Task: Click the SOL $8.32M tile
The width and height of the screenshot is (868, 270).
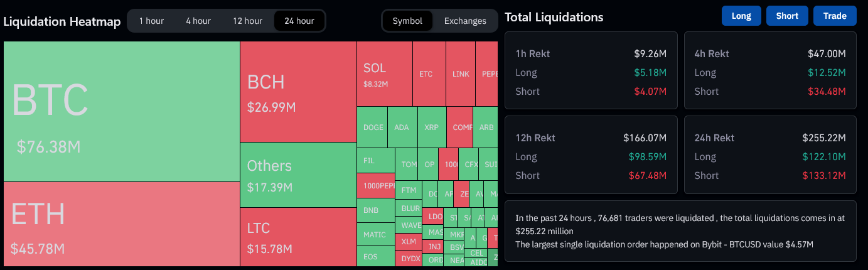Action: [384, 74]
